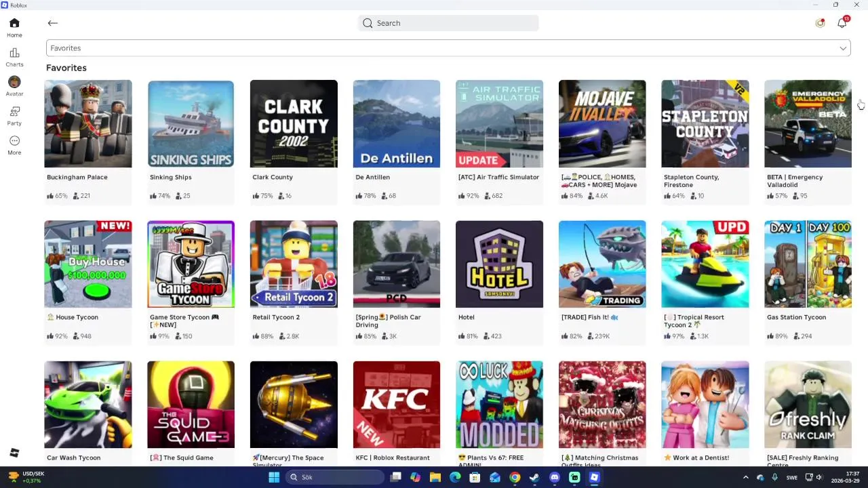
Task: Click into the Search field
Action: (448, 23)
